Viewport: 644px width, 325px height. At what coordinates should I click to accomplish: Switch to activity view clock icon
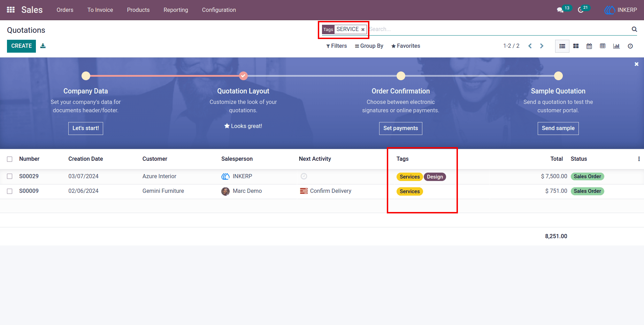[x=630, y=46]
